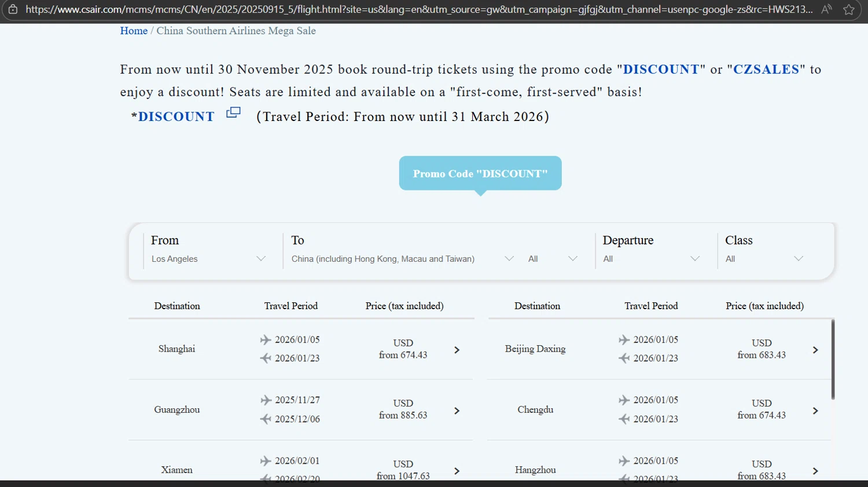Open the Read Aloud icon in address bar

click(x=827, y=9)
